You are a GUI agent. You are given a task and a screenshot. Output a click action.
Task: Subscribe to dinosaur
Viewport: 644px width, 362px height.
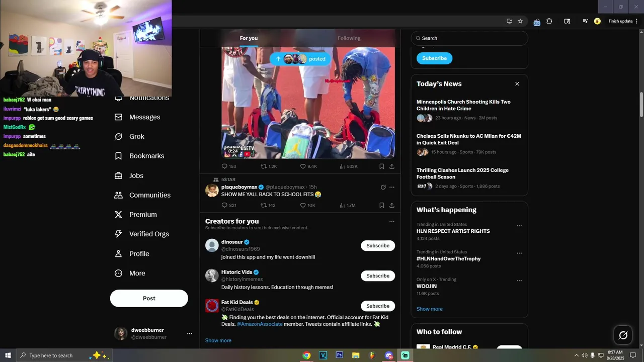378,246
